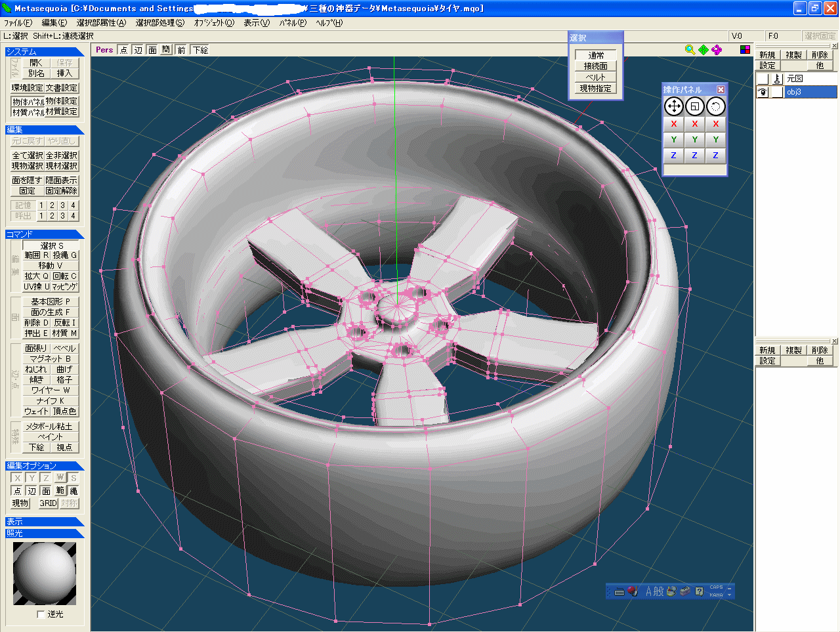Collapse the システム panel section
This screenshot has width=840, height=632.
[x=43, y=52]
